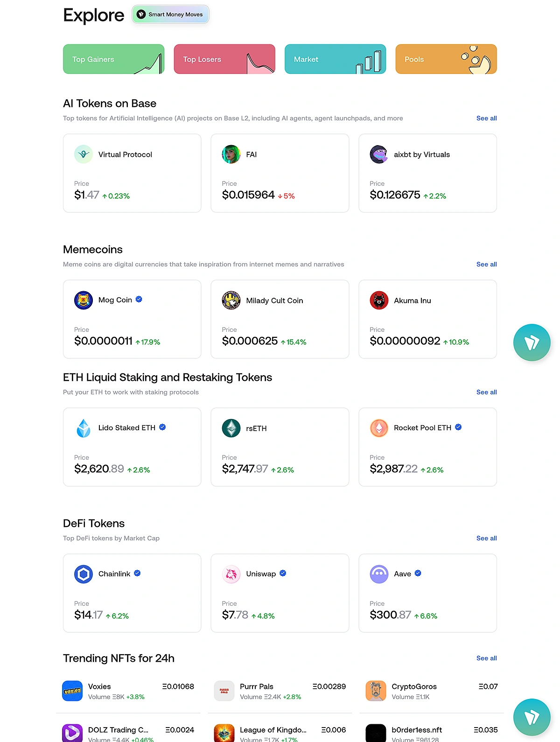The width and height of the screenshot is (560, 742).
Task: Open the Rocket Pool ETH token card
Action: (427, 447)
